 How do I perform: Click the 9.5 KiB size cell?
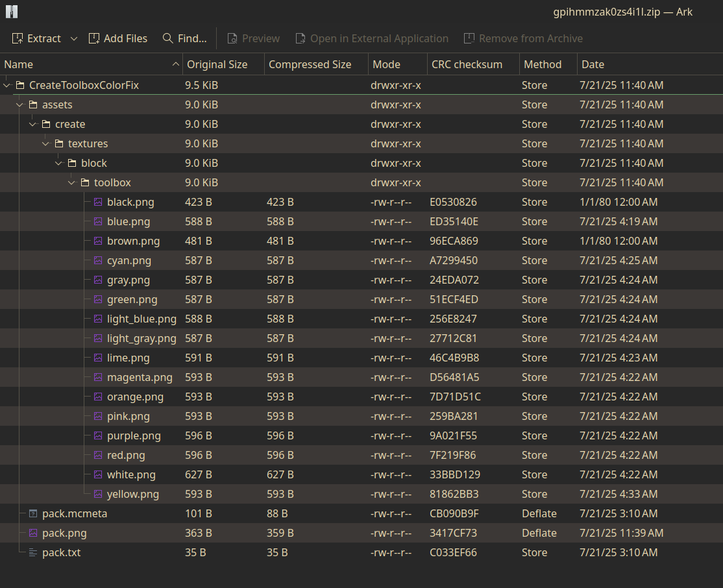pyautogui.click(x=201, y=85)
